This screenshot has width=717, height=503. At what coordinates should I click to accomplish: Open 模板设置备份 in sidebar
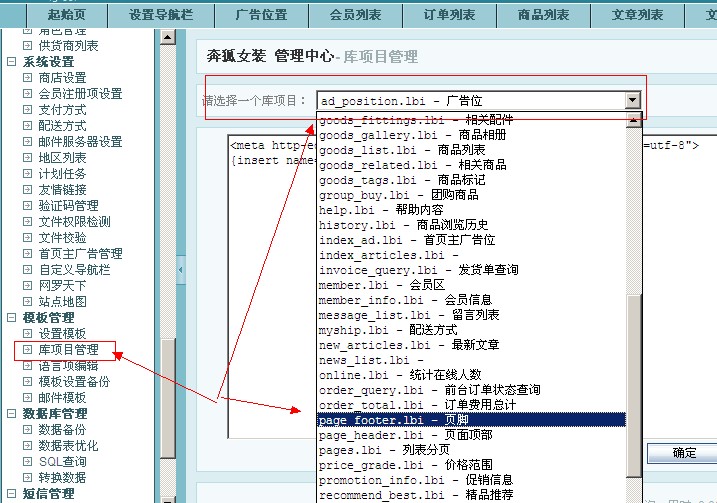(74, 382)
